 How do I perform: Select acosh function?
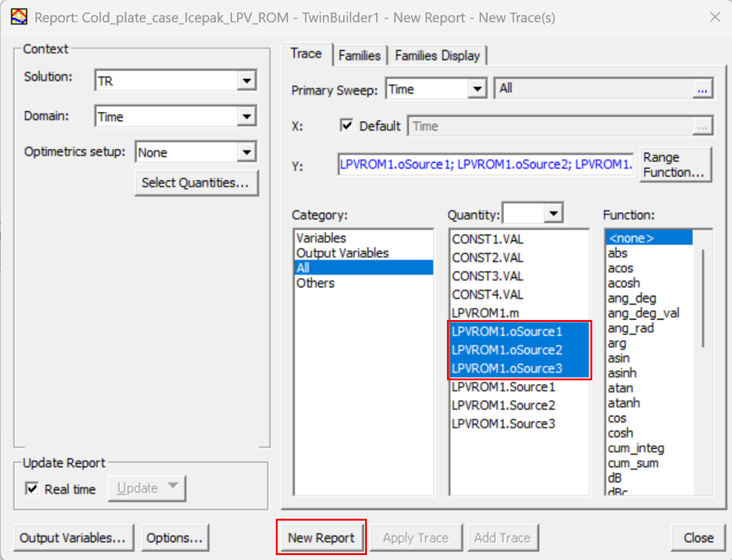click(x=650, y=283)
